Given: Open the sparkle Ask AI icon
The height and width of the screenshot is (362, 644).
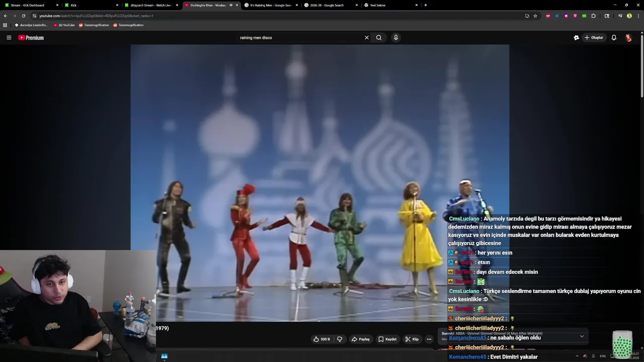Looking at the screenshot, I should 577,38.
